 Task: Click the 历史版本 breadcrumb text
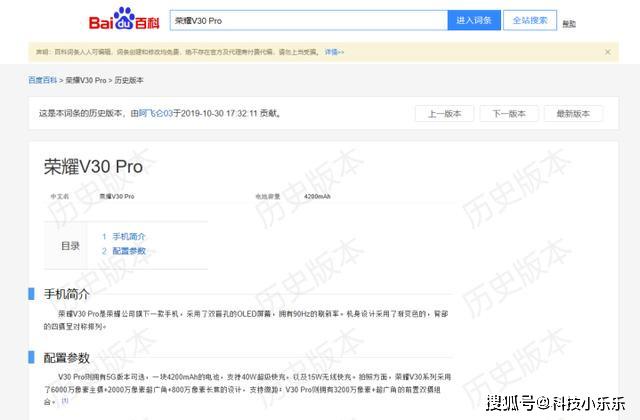(x=129, y=80)
